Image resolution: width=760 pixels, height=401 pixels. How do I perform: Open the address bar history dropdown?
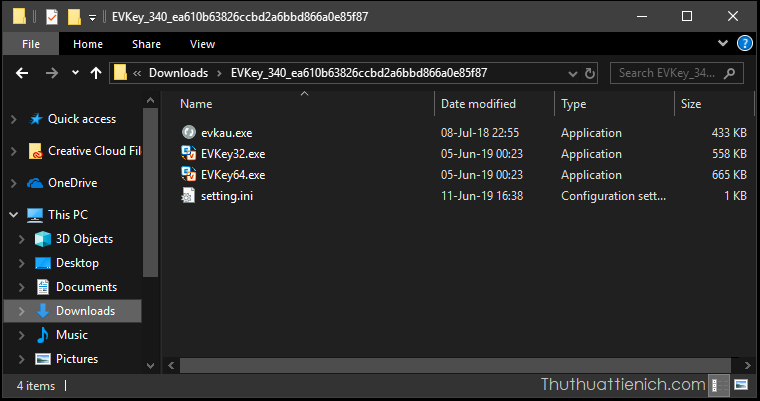(569, 73)
